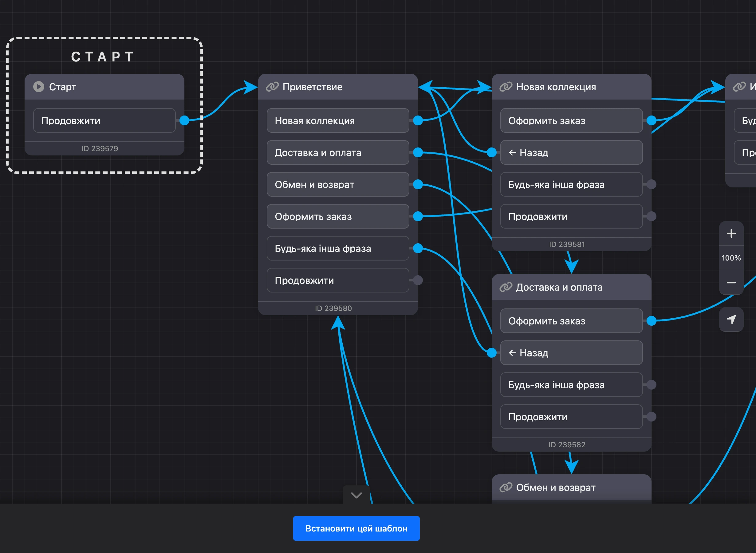Click Новая коллекция option in Приветствие

tap(337, 120)
